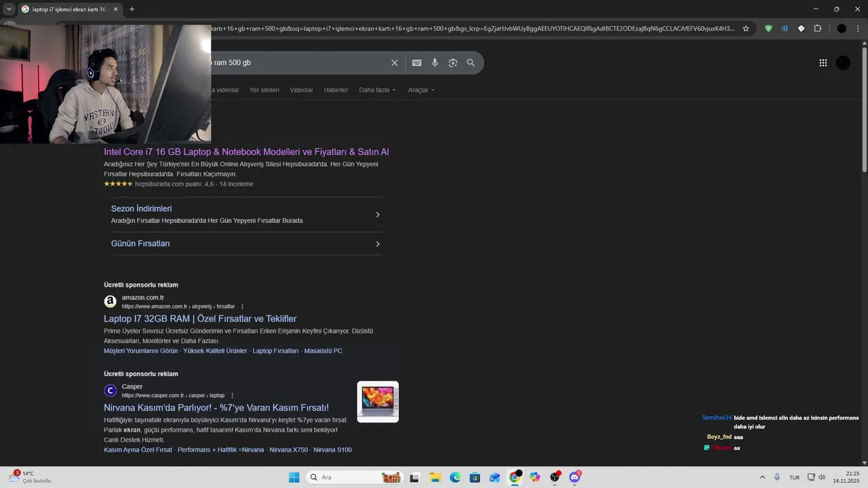Click the page's vertical scrollbar thumb
This screenshot has height=488, width=868.
864,110
